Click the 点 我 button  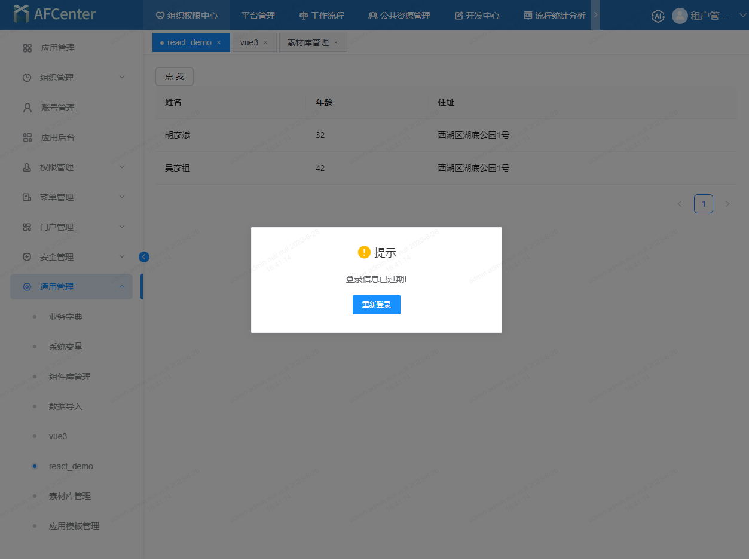coord(175,76)
